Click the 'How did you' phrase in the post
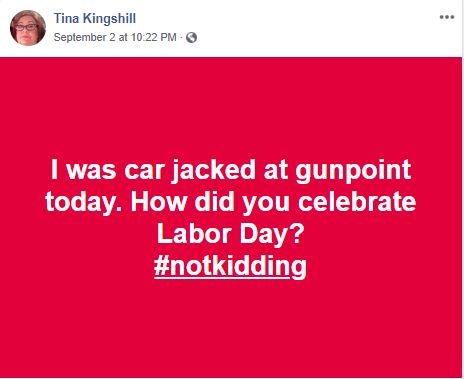This screenshot has height=379, width=464. tap(210, 203)
